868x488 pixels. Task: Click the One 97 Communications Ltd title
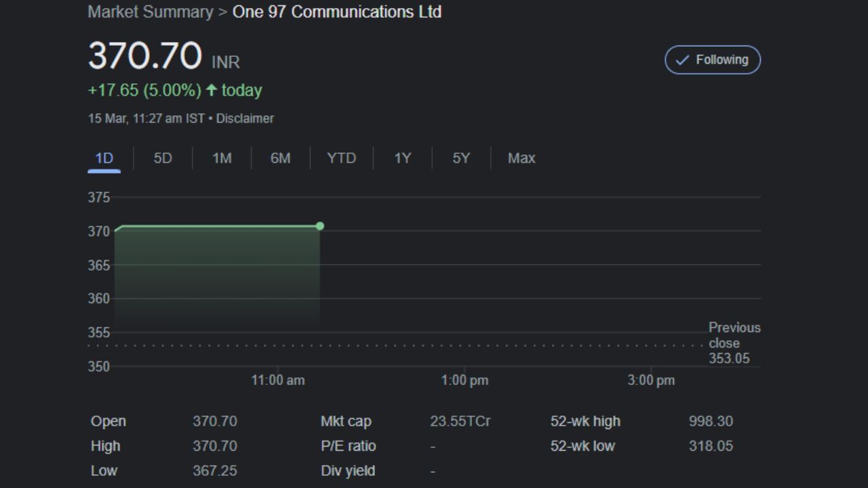point(337,12)
